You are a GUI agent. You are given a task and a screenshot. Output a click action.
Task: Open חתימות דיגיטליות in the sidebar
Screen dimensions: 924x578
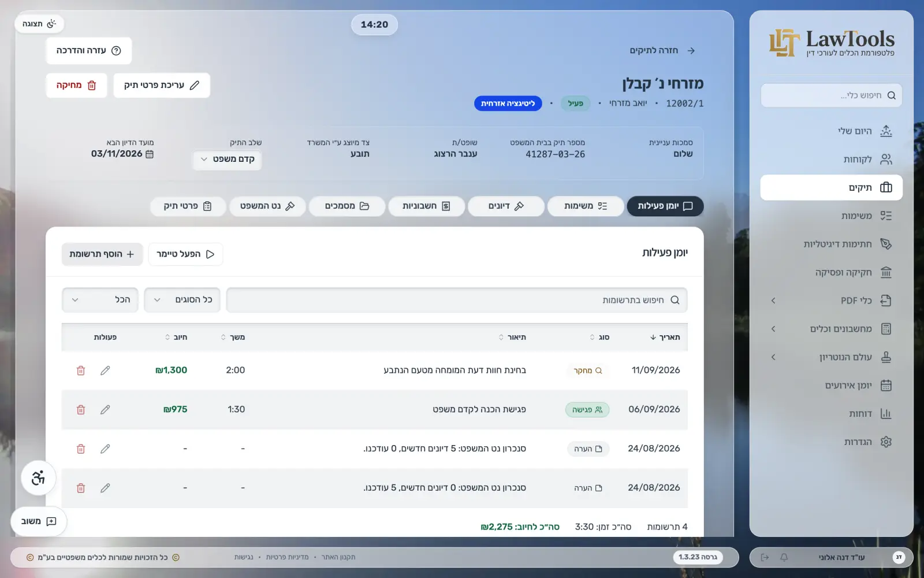click(x=831, y=244)
